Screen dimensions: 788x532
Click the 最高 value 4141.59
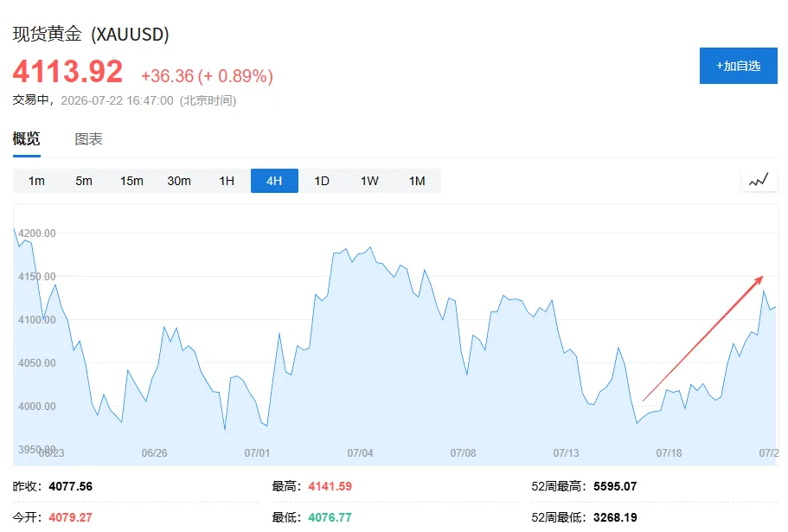click(x=330, y=486)
